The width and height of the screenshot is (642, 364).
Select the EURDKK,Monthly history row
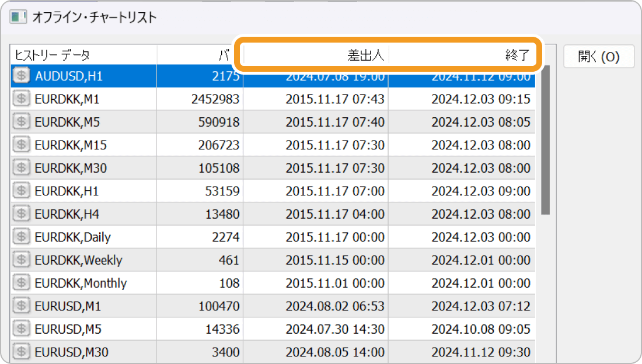click(81, 283)
